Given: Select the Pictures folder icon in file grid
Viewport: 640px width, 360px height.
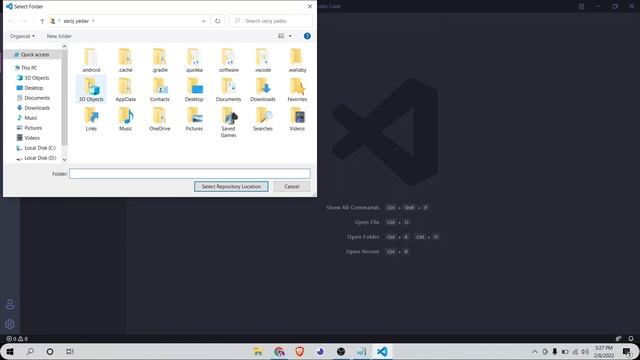Looking at the screenshot, I should [x=194, y=119].
